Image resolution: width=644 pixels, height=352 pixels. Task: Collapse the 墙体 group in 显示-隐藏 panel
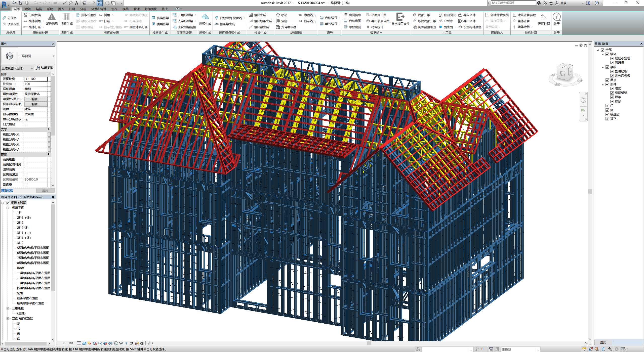click(x=603, y=54)
